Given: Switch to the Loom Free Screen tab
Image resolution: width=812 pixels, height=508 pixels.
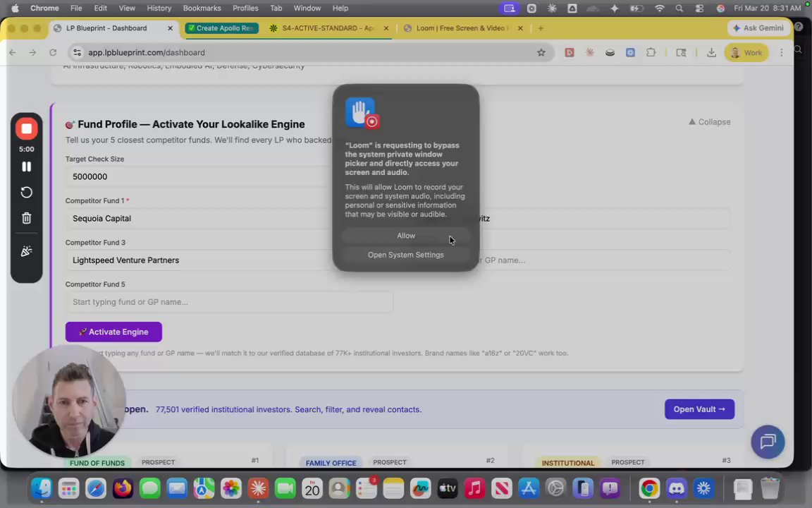Looking at the screenshot, I should 462,28.
